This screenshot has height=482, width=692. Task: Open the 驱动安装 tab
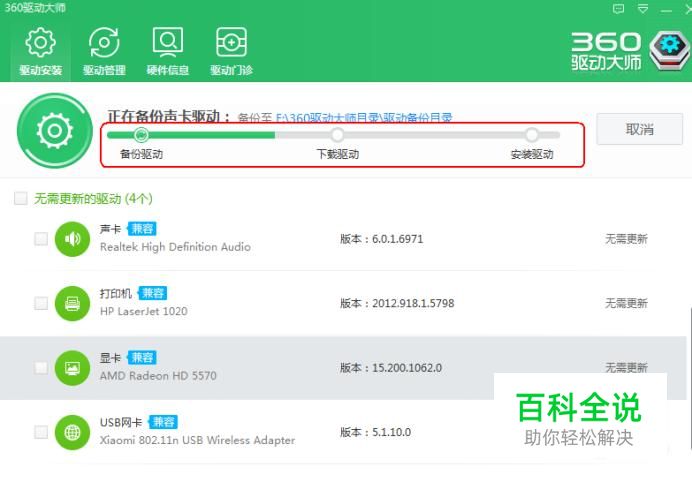[x=41, y=51]
